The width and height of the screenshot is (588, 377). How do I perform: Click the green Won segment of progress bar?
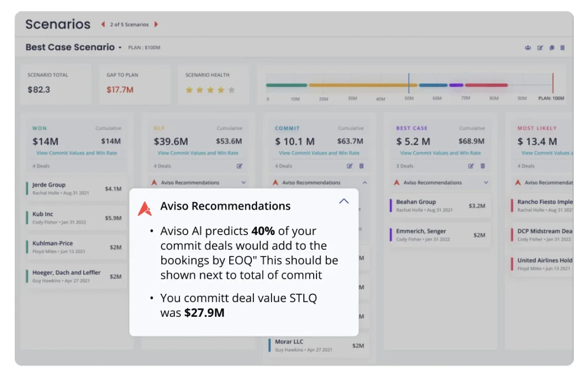(x=286, y=85)
